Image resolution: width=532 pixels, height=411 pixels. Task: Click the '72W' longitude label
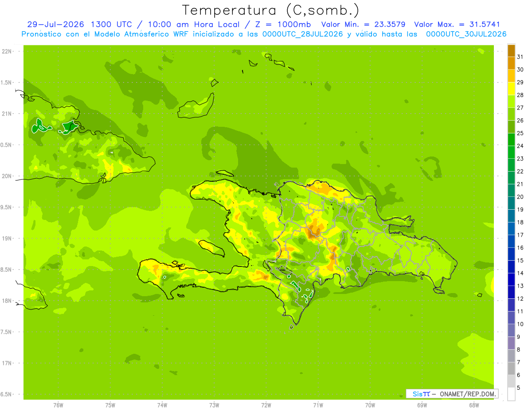(x=266, y=405)
